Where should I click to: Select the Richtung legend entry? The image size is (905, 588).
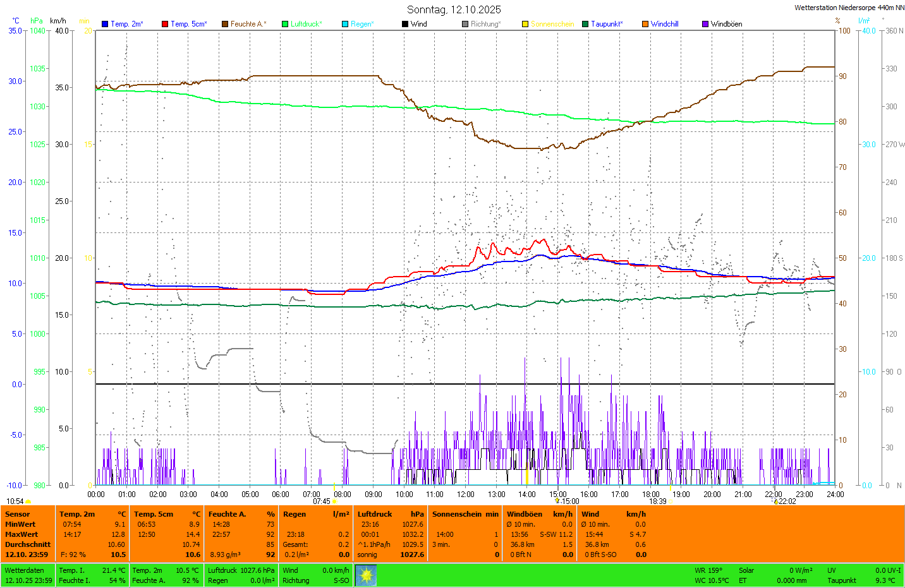coord(485,24)
